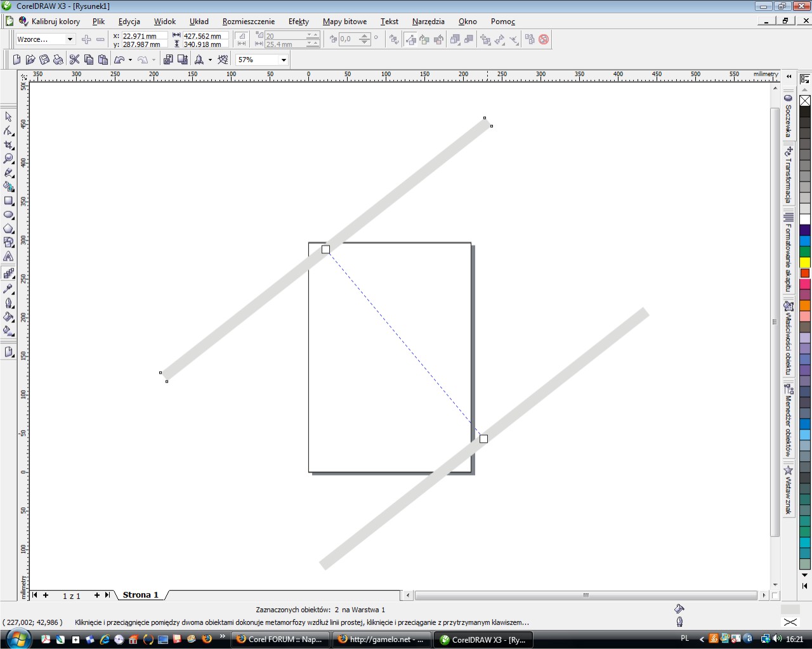Image resolution: width=812 pixels, height=649 pixels.
Task: Click the Corel FORUM taskbar button
Action: tap(279, 639)
